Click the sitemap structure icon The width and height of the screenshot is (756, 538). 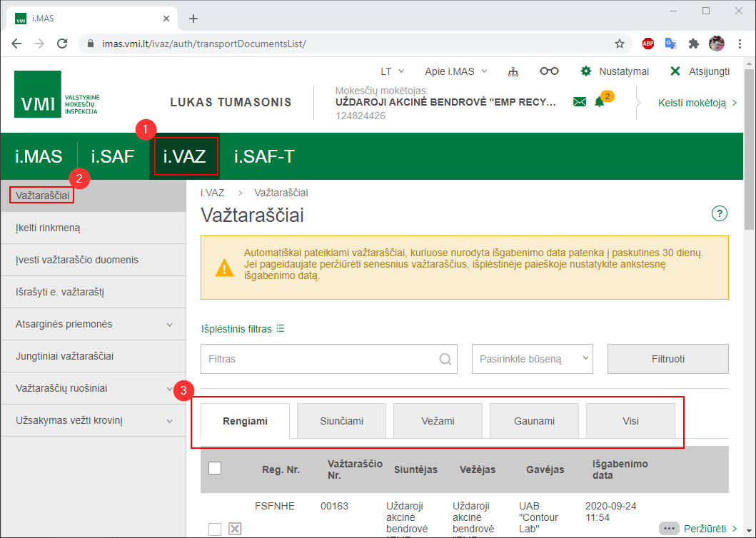coord(513,71)
